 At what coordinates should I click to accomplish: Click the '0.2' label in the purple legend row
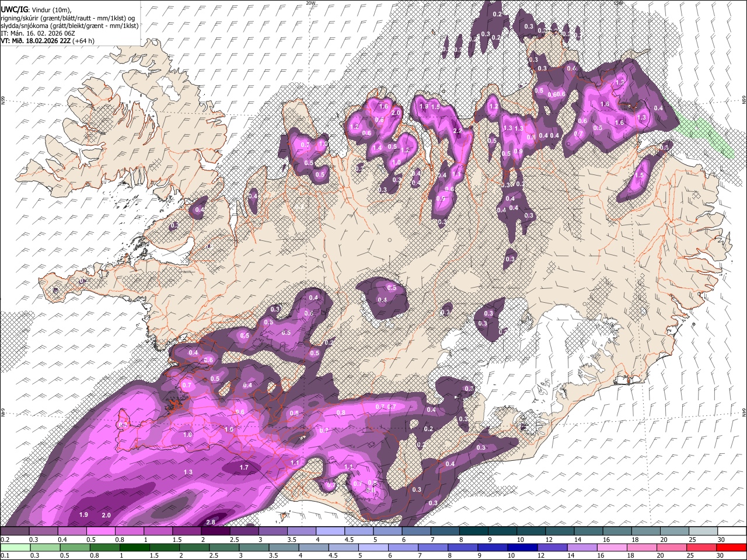4,540
